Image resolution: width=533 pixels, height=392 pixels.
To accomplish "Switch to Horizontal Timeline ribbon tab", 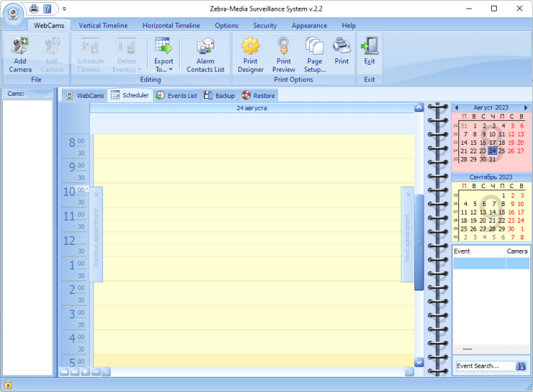I will 171,26.
